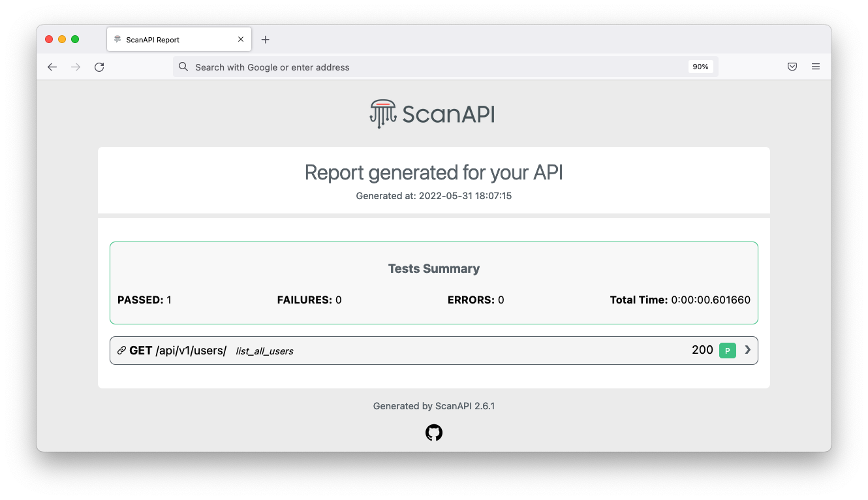
Task: Click inside the address search field
Action: pos(392,67)
